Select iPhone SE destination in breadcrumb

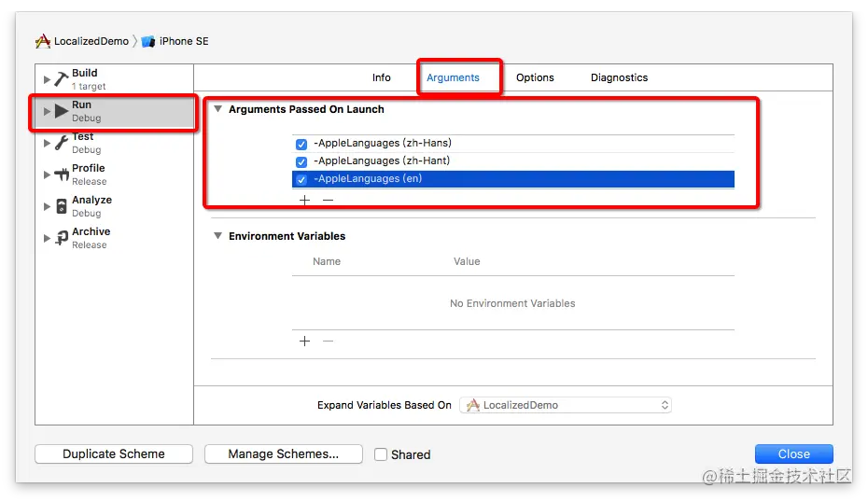(184, 41)
